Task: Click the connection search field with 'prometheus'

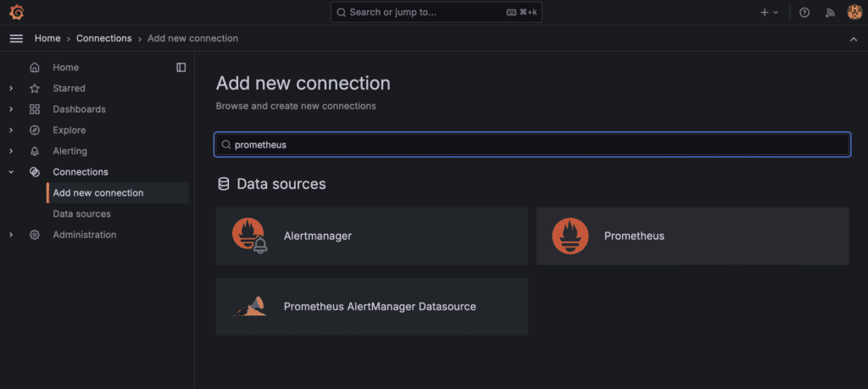Action: click(532, 144)
